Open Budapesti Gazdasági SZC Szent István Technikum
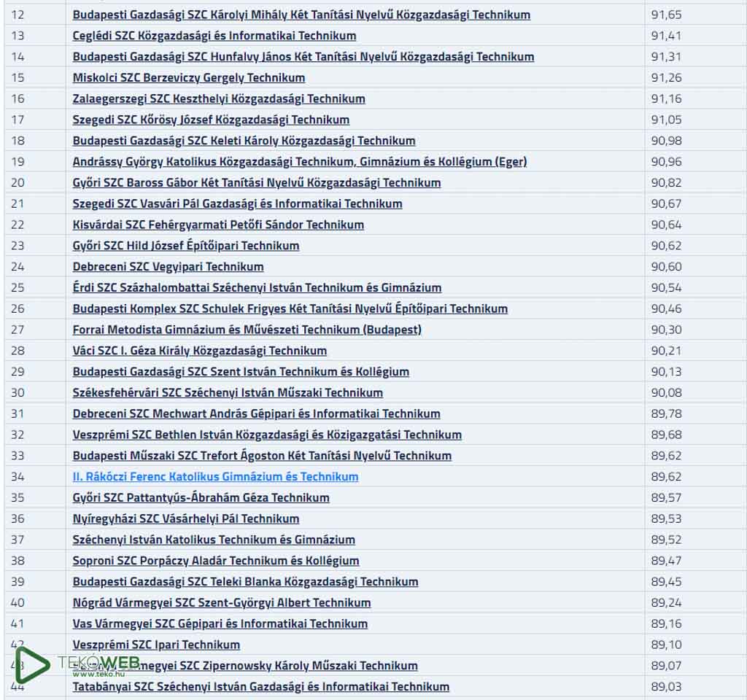The image size is (747, 700). click(x=241, y=371)
